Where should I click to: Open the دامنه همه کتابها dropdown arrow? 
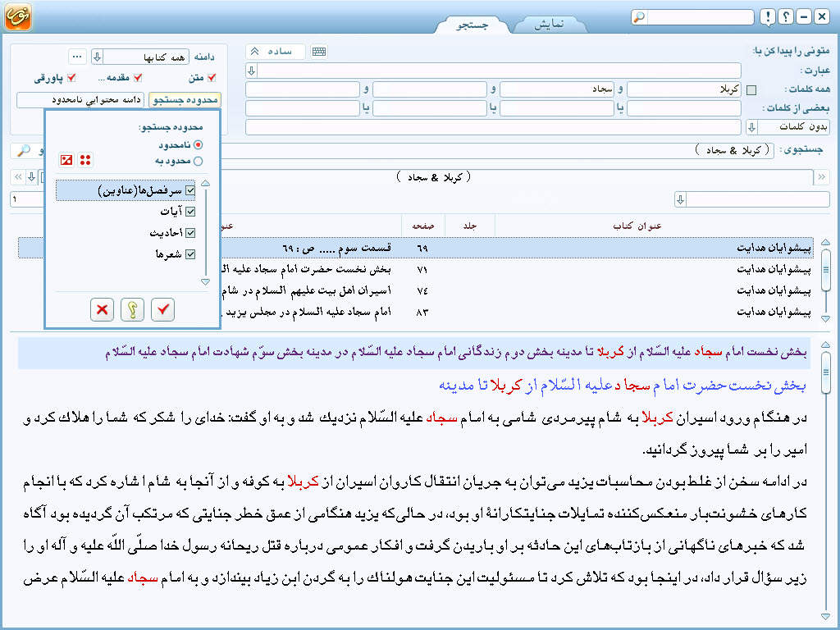click(x=97, y=57)
